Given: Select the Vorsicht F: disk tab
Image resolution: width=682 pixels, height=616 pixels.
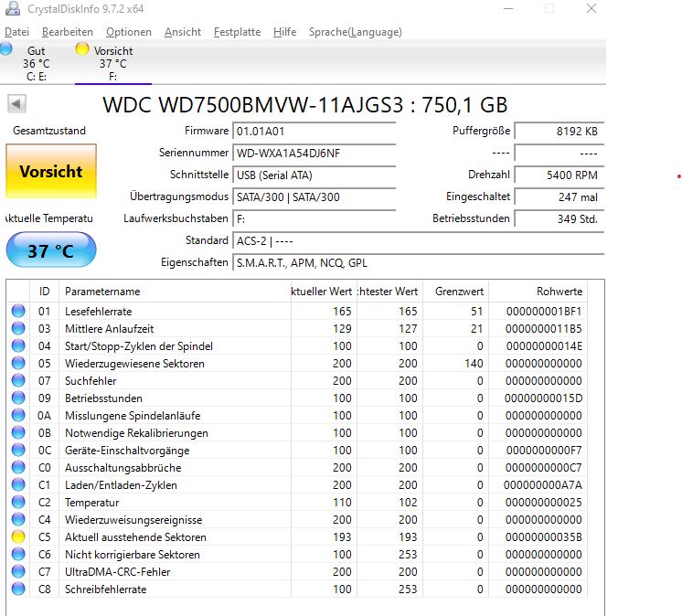Looking at the screenshot, I should pyautogui.click(x=113, y=63).
